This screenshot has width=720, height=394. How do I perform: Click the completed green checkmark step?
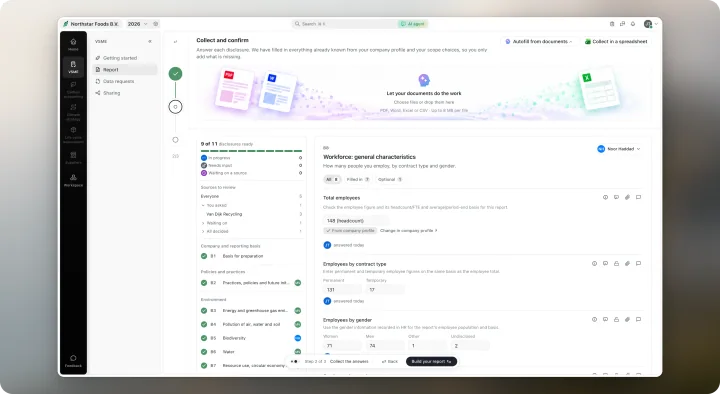coord(175,73)
